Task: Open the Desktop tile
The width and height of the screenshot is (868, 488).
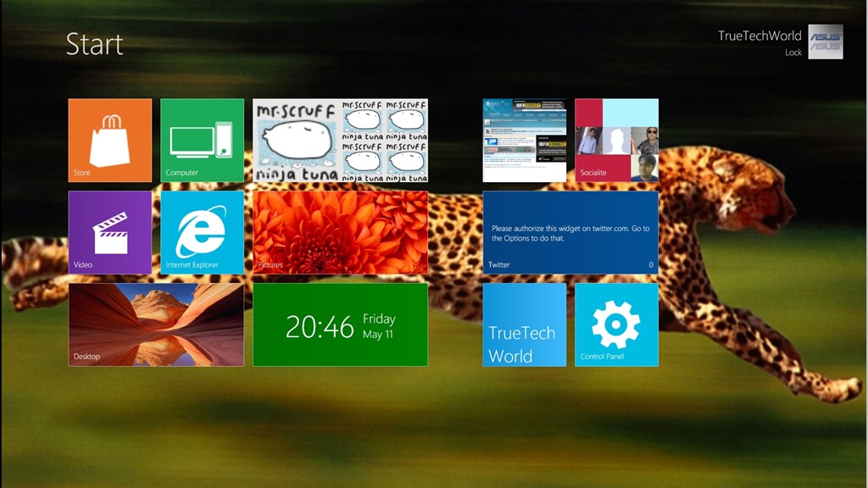Action: pyautogui.click(x=156, y=324)
